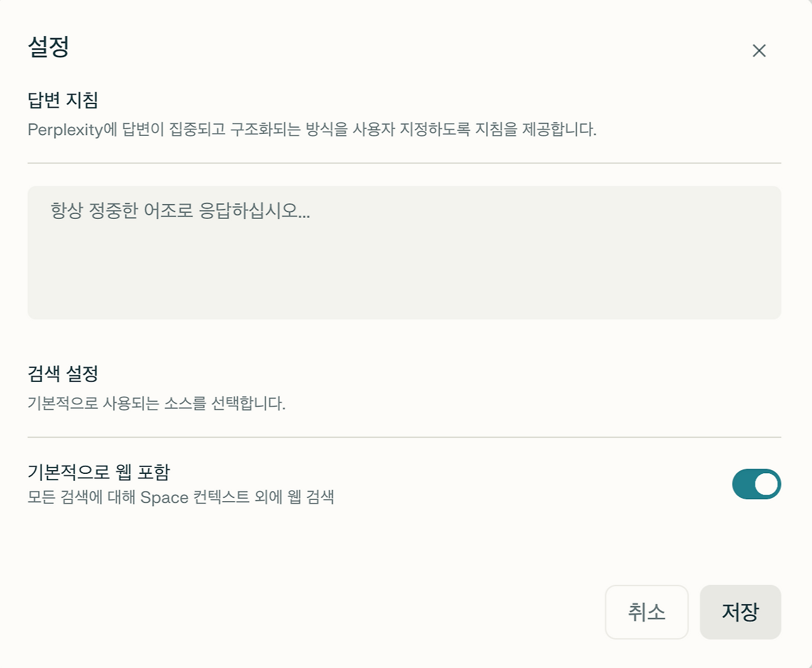Click the Space context description under the toggle

[183, 498]
